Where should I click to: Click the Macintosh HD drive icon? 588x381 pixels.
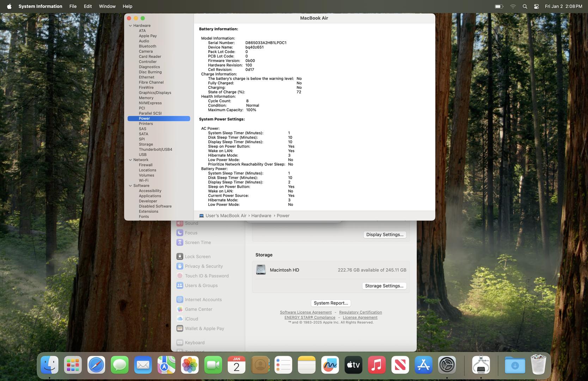261,270
